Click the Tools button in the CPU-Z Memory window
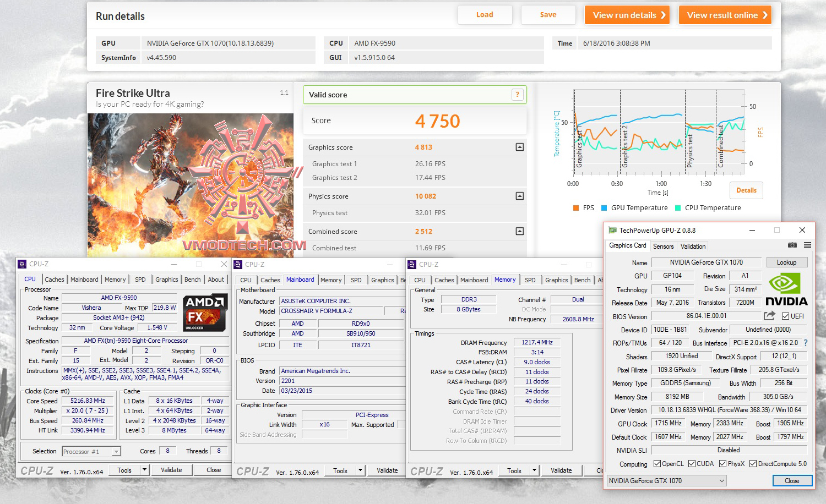 (514, 470)
